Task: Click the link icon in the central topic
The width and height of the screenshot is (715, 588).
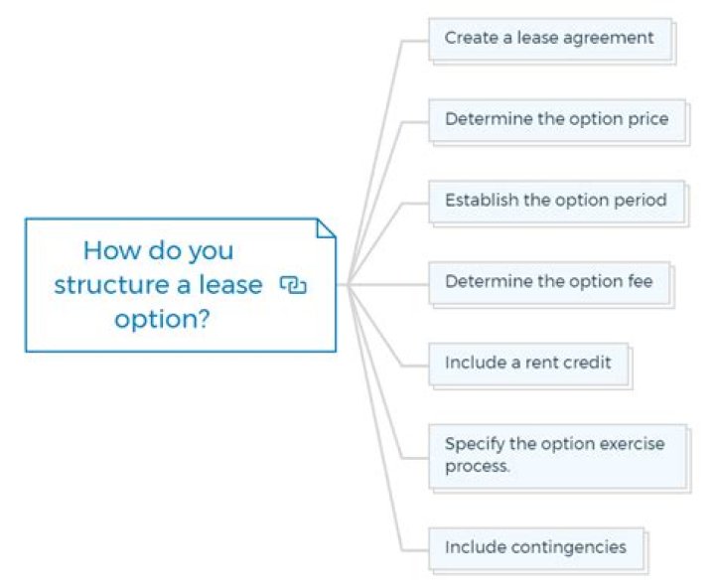Action: [293, 285]
